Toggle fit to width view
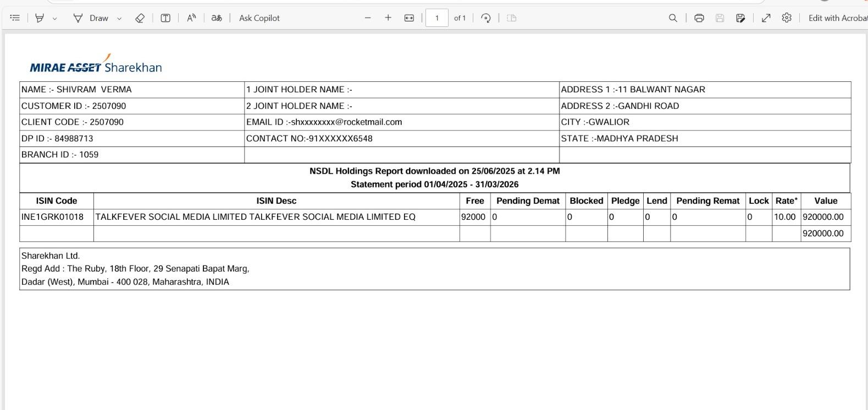Viewport: 868px width, 410px height. 409,18
